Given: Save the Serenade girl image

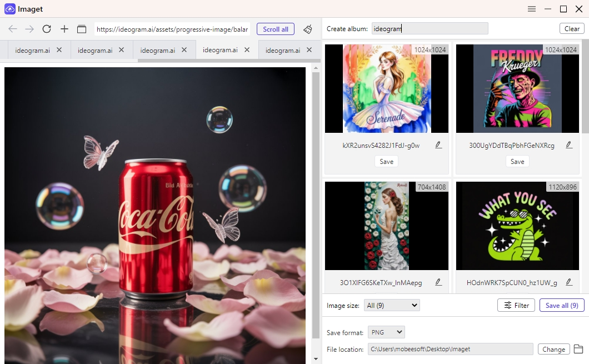Looking at the screenshot, I should [387, 162].
